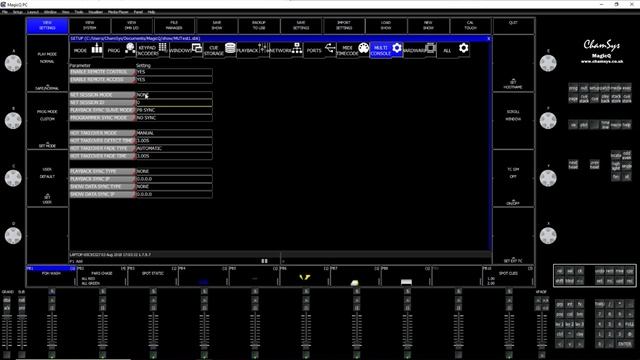Click encoder wheel X

pyautogui.click(x=548, y=236)
